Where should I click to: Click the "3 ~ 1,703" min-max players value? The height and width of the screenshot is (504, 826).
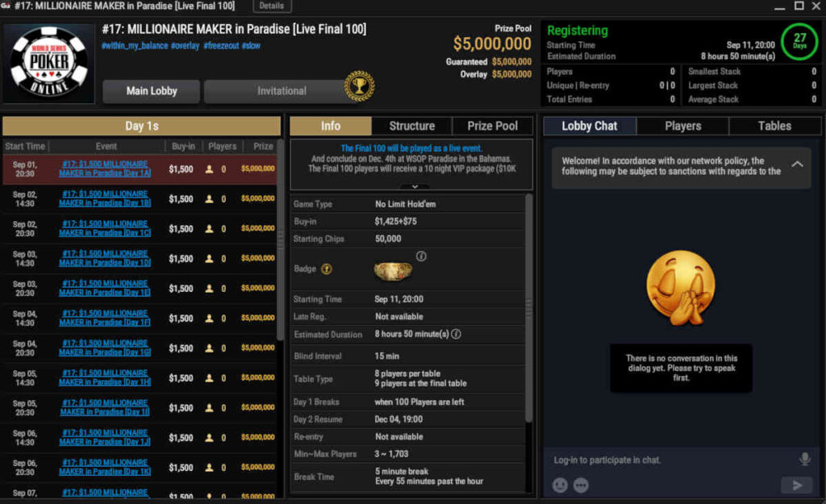[x=391, y=453]
